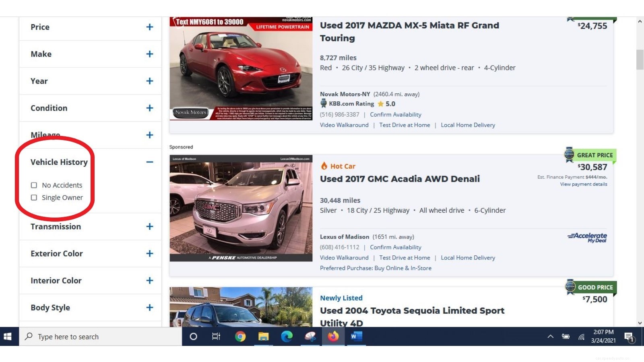Click the notifications icon in the system tray
The image size is (644, 362).
point(629,337)
